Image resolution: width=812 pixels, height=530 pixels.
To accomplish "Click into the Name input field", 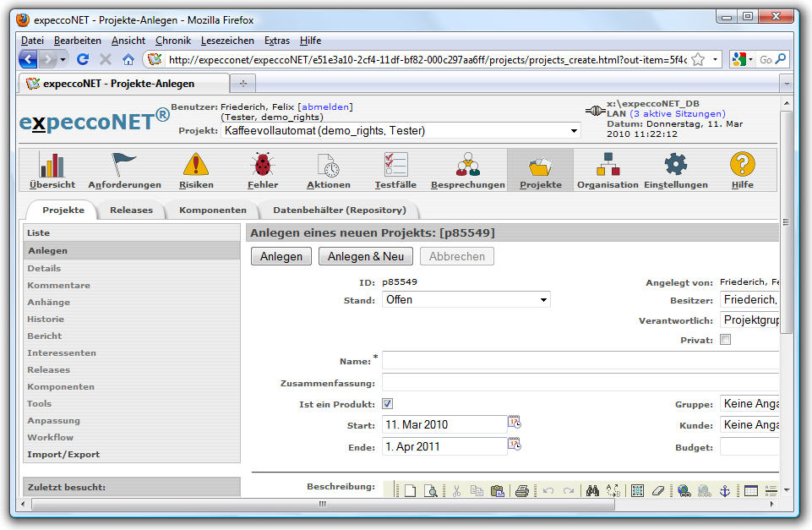I will tap(580, 361).
